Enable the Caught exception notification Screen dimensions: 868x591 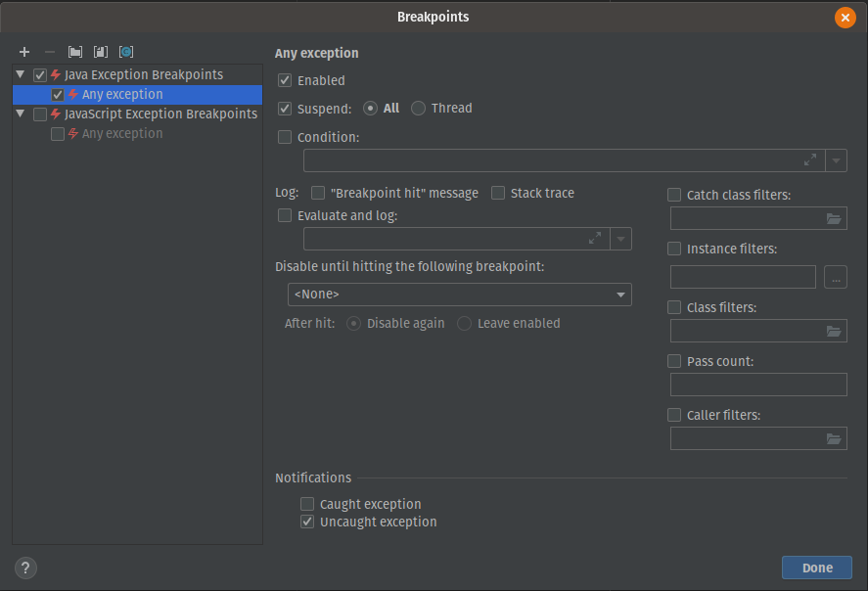(307, 504)
